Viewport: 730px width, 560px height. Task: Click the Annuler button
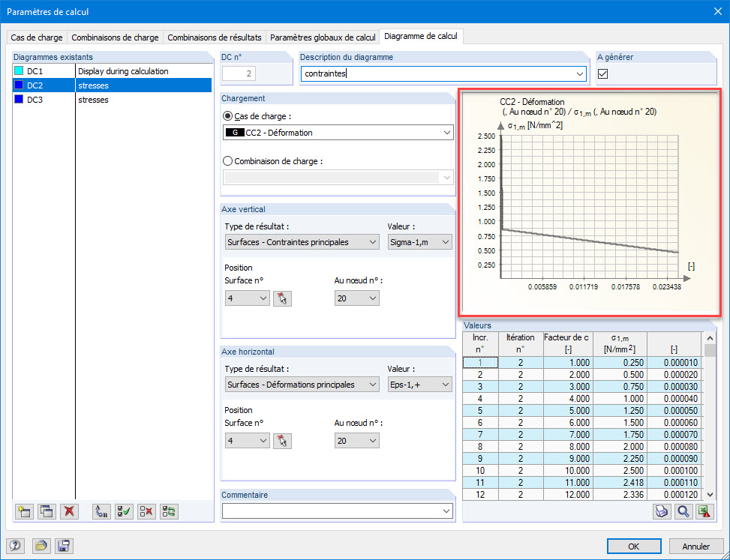[696, 546]
